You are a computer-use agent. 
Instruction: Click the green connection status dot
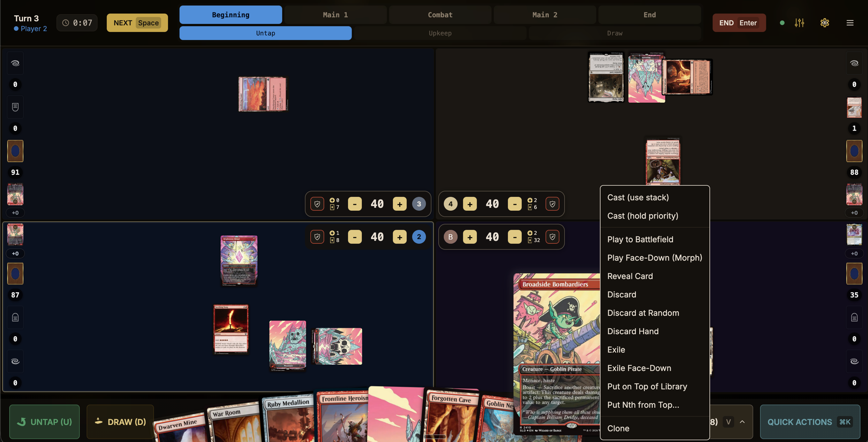pos(782,23)
